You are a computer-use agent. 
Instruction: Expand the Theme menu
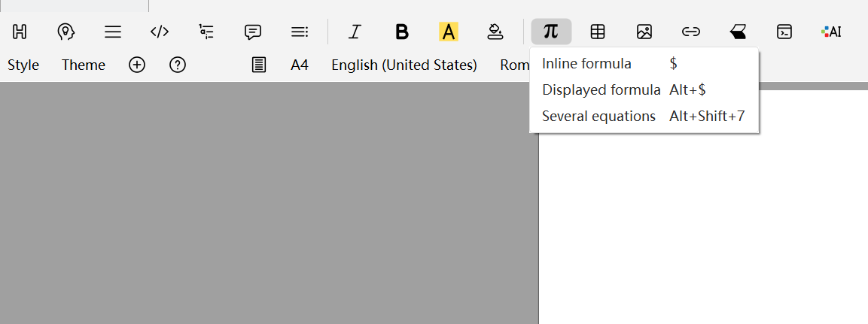pos(84,65)
